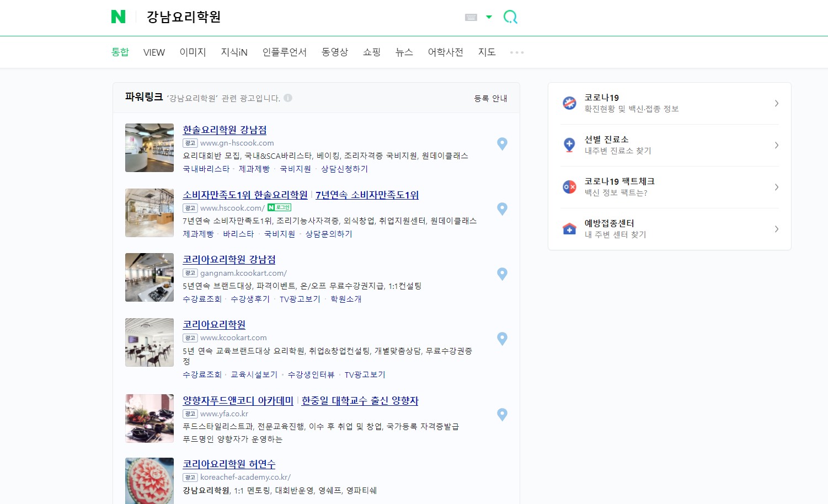Switch to the 동영상 tab

tap(335, 52)
